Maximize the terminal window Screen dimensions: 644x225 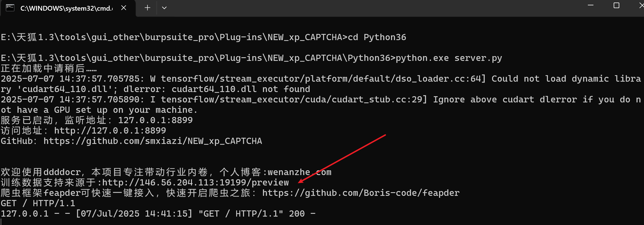tap(616, 6)
